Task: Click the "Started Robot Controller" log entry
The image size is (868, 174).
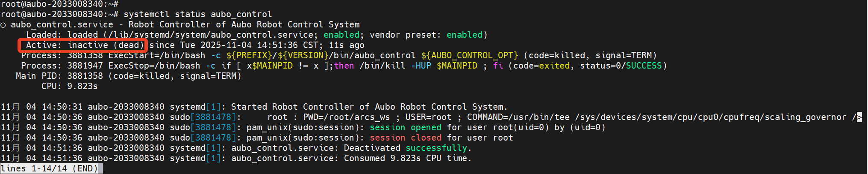Action: coord(368,107)
